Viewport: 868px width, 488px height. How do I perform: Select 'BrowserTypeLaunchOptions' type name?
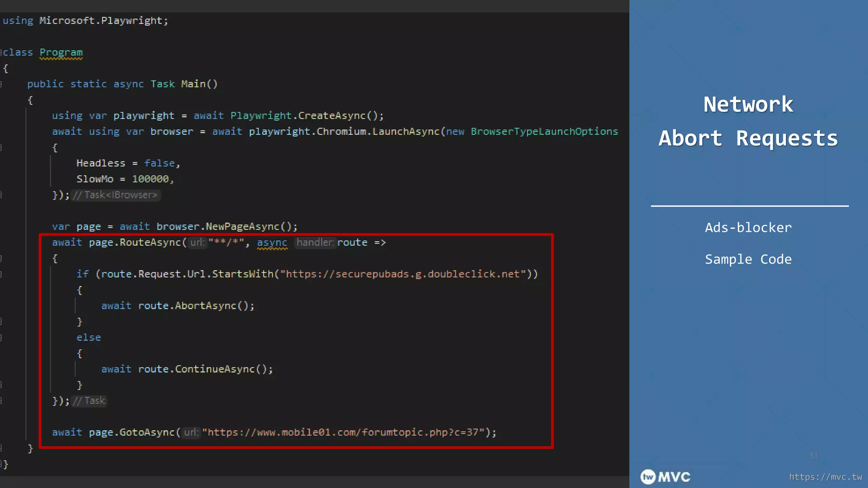(544, 131)
